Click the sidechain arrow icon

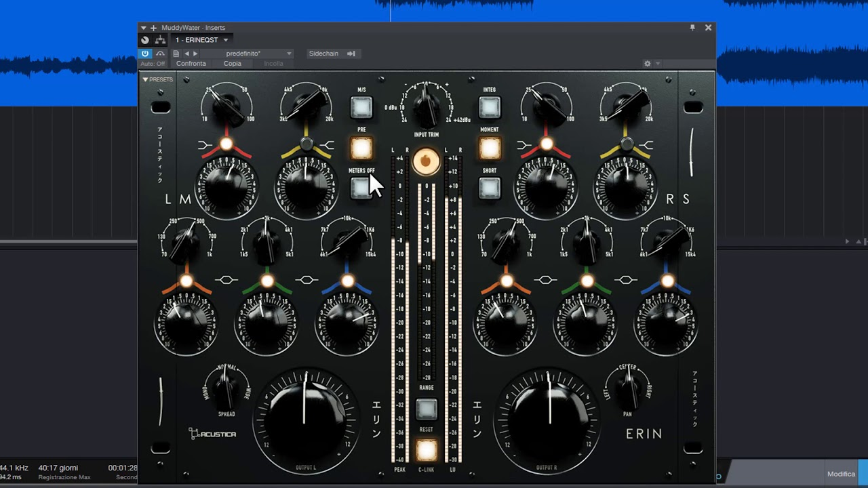(x=351, y=54)
